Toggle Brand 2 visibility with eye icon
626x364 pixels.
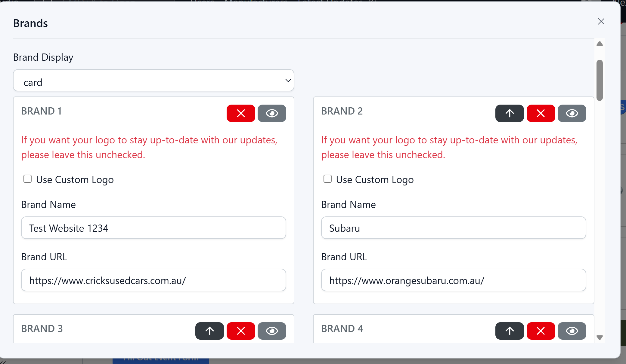point(572,113)
